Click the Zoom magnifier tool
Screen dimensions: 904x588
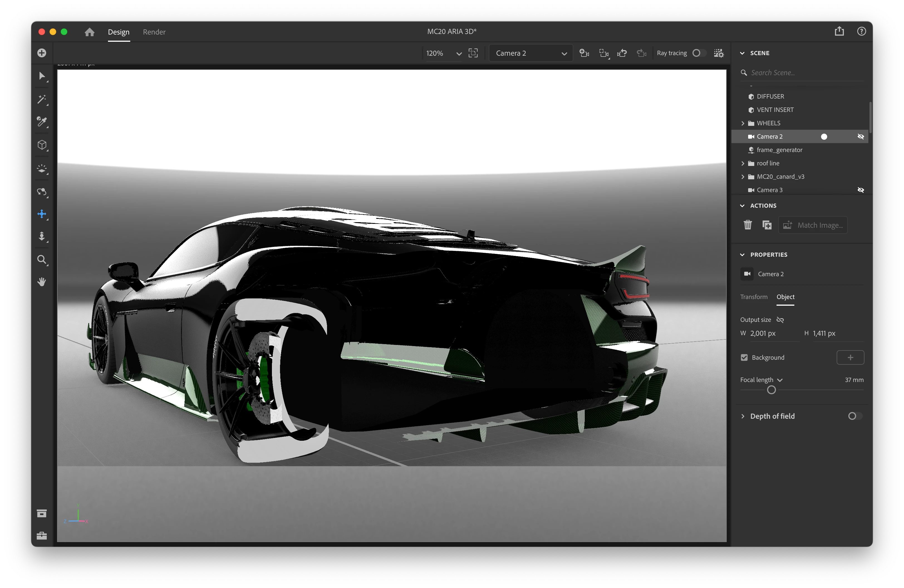(x=42, y=260)
